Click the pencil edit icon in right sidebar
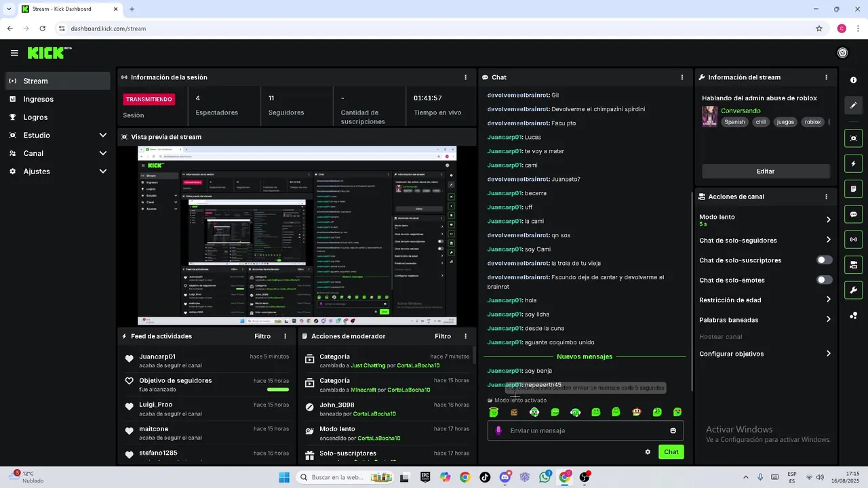The image size is (868, 488). (853, 105)
